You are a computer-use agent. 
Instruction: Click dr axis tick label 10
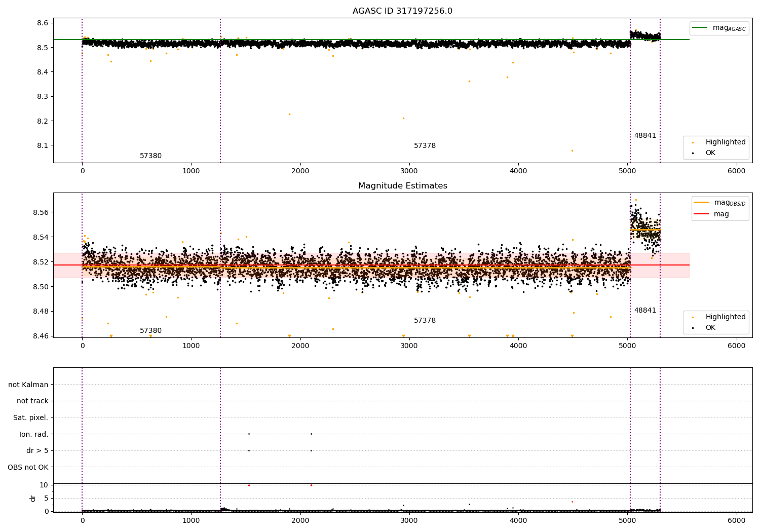coord(44,485)
